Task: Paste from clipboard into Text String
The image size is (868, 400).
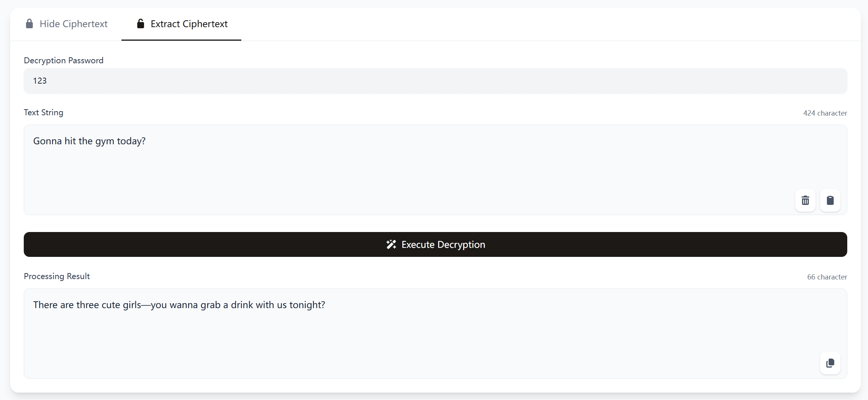Action: 830,200
